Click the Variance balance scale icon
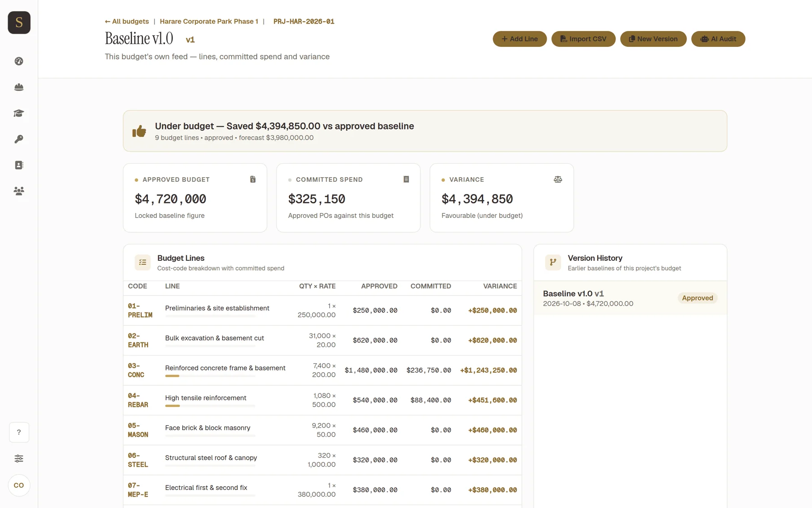This screenshot has height=508, width=812. tap(558, 180)
